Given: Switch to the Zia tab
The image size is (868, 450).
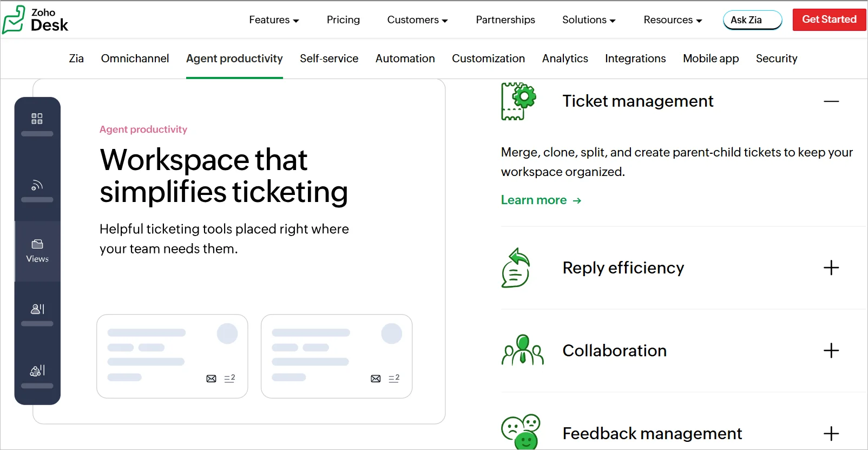Looking at the screenshot, I should point(76,58).
